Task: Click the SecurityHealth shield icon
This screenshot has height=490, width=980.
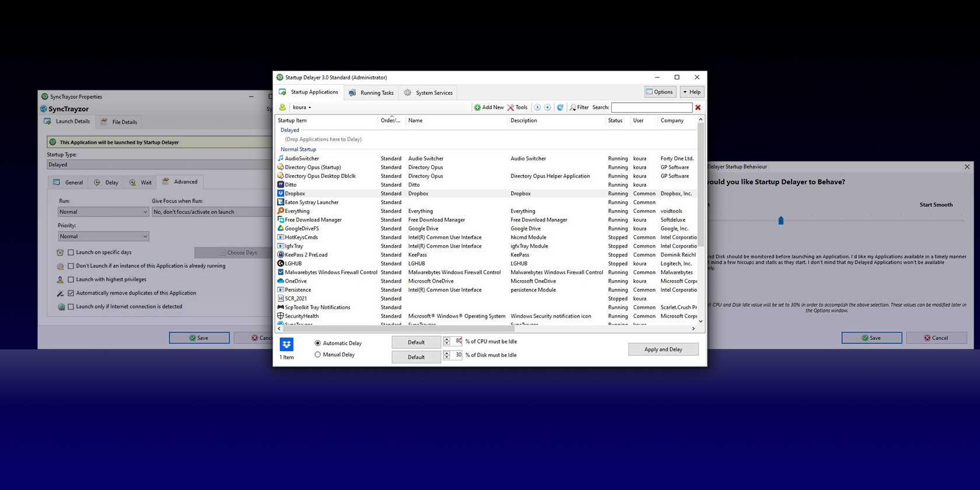Action: tap(281, 316)
